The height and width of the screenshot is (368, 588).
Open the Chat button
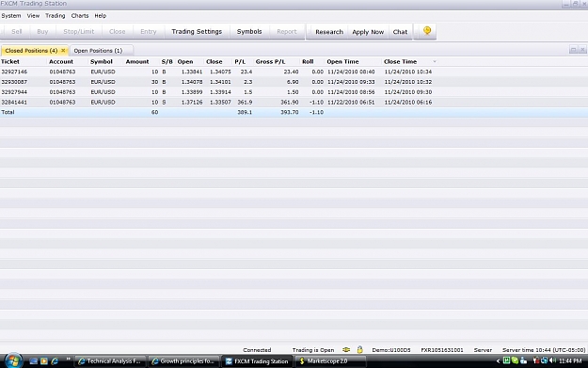point(400,32)
